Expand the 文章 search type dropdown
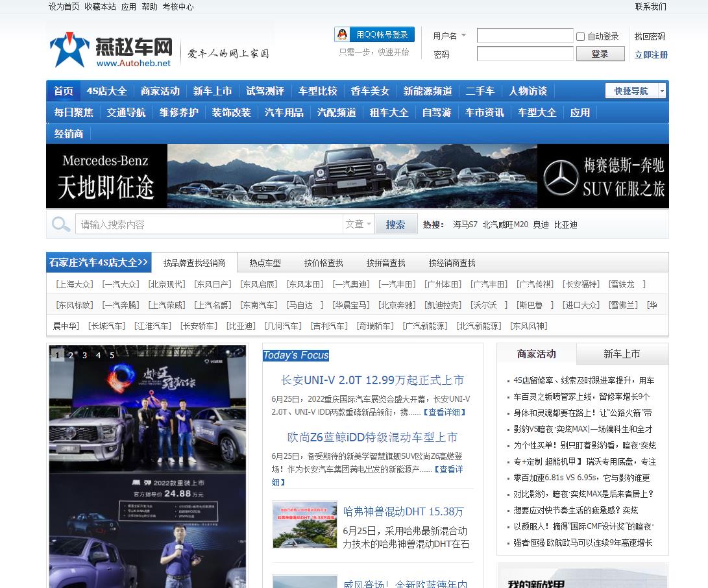Viewport: 708px width, 588px height. pyautogui.click(x=358, y=224)
